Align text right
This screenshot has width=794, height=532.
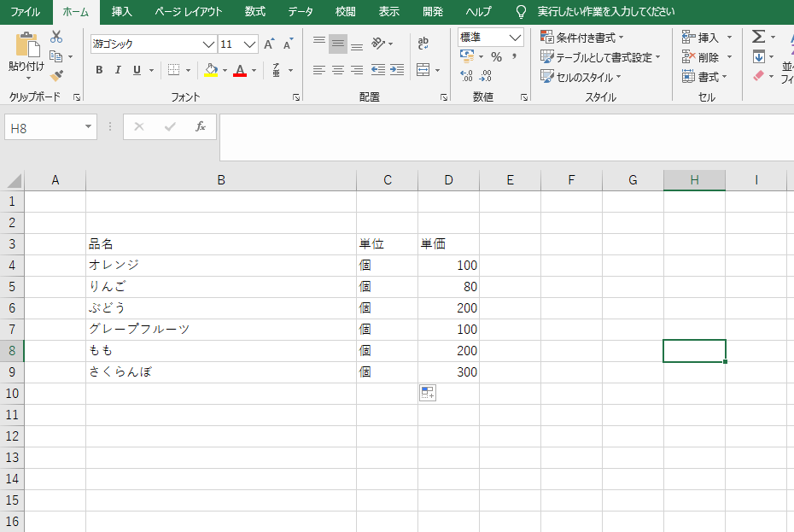pos(357,70)
